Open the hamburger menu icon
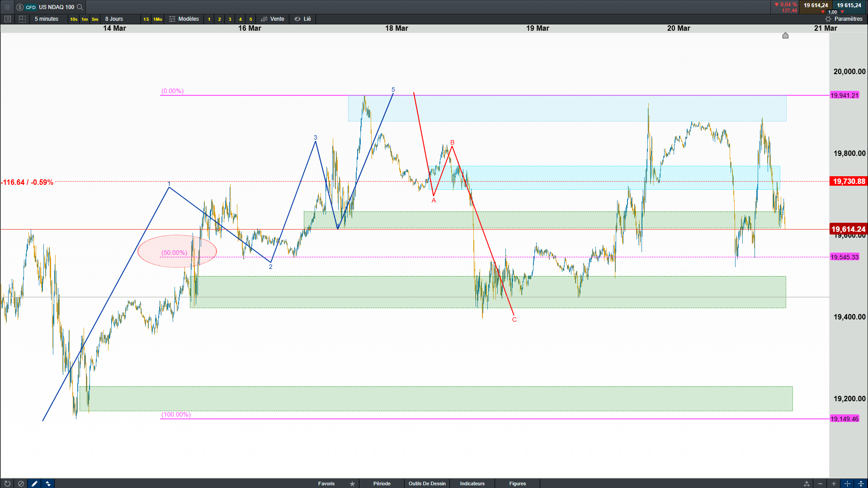Image resolution: width=868 pixels, height=488 pixels. click(7, 7)
